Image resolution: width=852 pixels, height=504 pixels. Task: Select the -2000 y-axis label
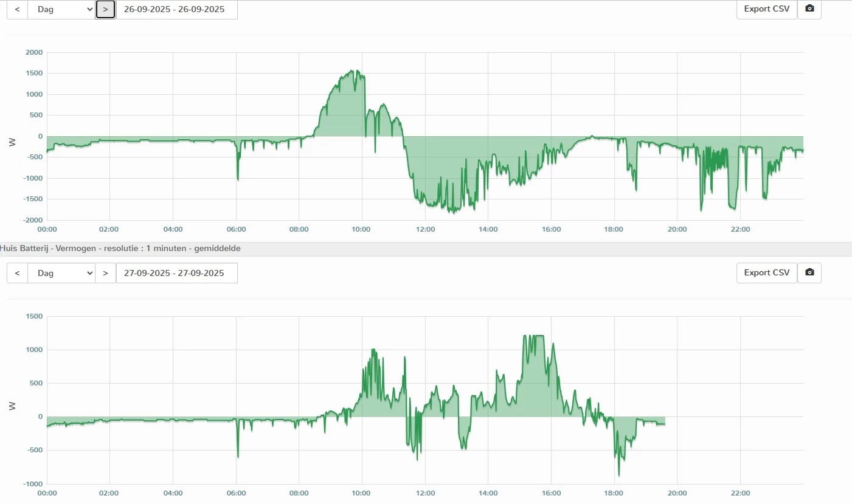(x=32, y=220)
